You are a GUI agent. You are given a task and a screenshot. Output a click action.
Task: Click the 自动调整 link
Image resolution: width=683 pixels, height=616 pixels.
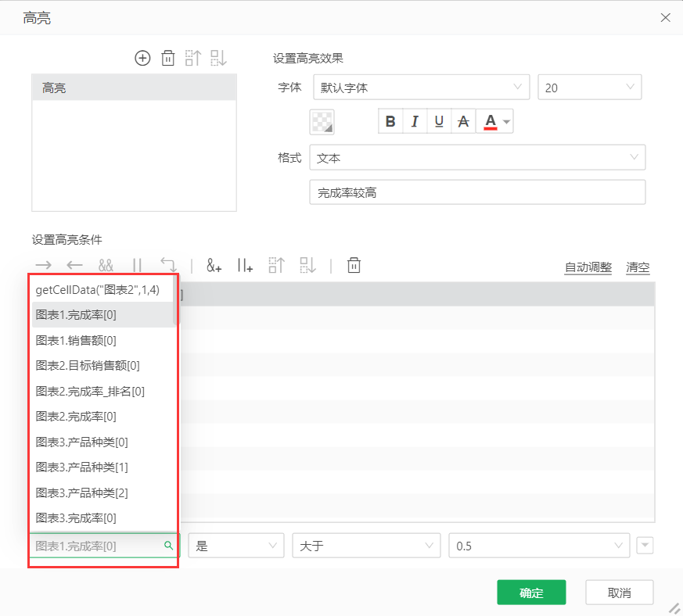588,267
